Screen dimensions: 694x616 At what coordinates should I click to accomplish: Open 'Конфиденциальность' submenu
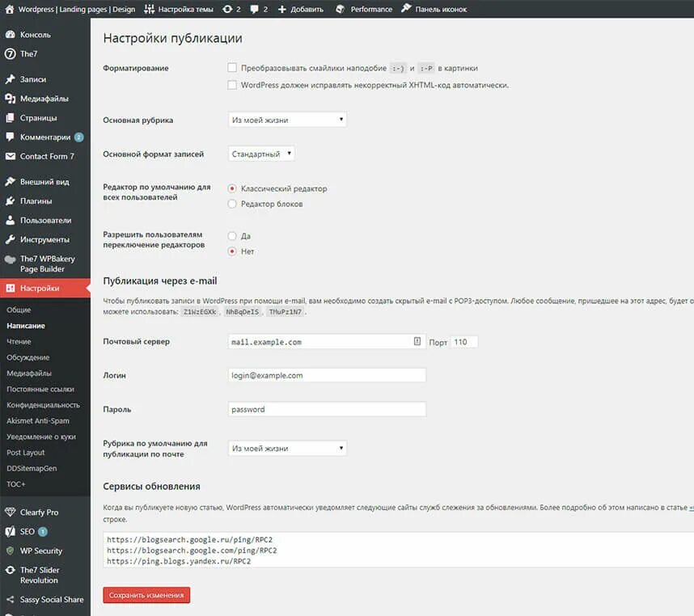[43, 405]
